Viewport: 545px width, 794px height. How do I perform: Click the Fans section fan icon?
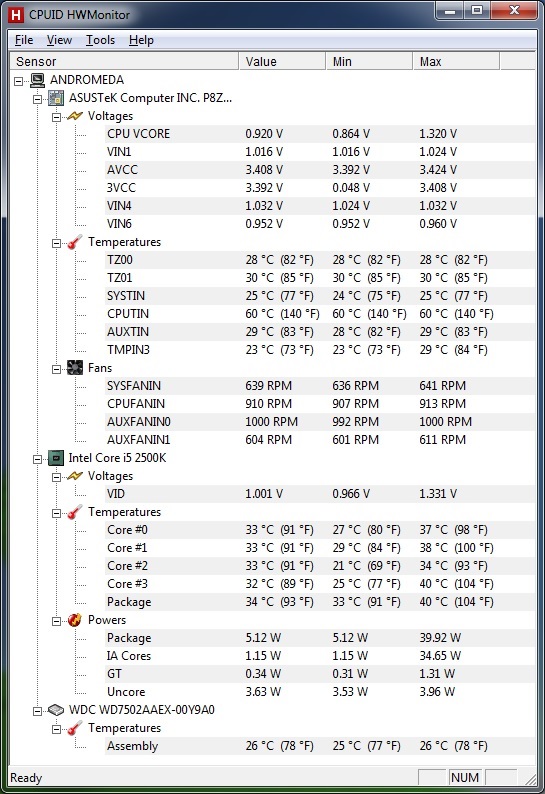coord(74,368)
